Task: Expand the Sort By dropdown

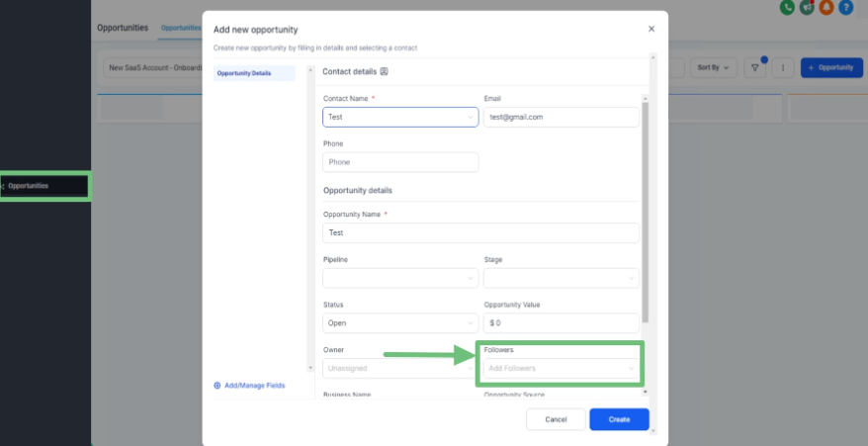Action: [x=713, y=67]
